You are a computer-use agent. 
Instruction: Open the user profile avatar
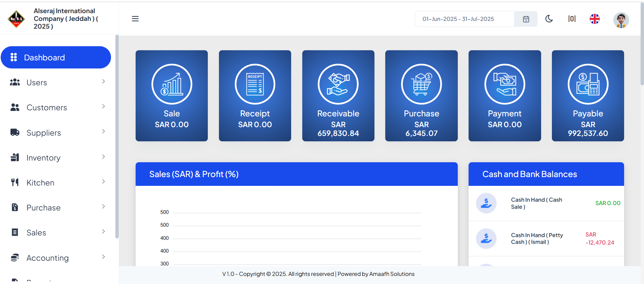click(621, 20)
